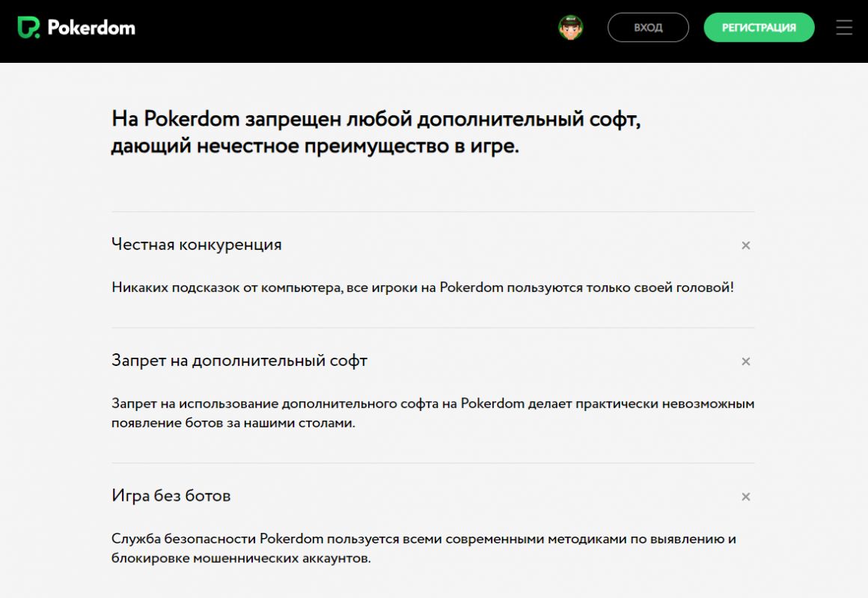The height and width of the screenshot is (598, 868).
Task: Click the Pokerdom wordmark in the header
Action: tap(91, 28)
